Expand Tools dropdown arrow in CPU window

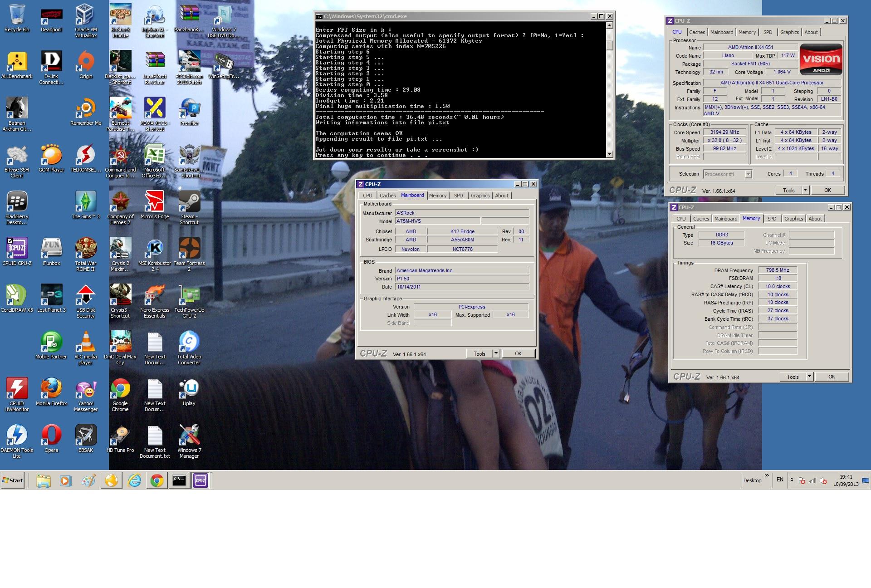[806, 190]
